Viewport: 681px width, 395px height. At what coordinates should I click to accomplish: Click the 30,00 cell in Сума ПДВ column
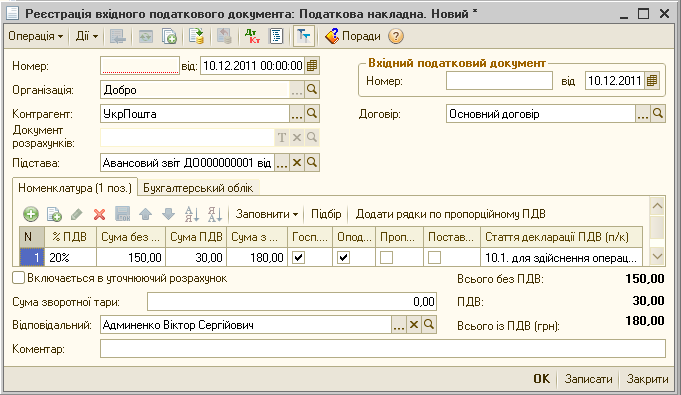tap(196, 258)
